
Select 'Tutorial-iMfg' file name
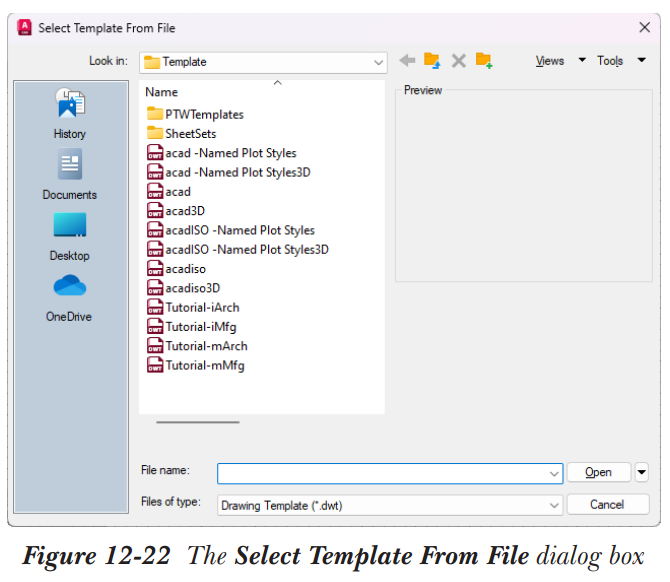tap(201, 327)
